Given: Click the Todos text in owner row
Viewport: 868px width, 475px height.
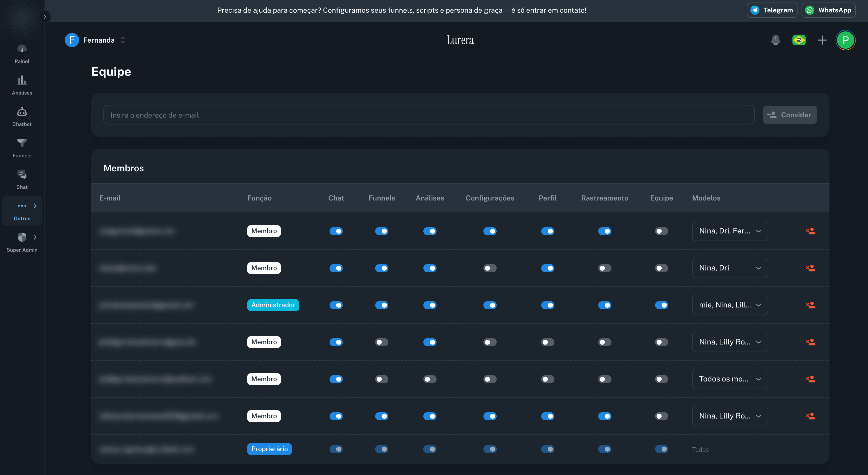Looking at the screenshot, I should (x=700, y=449).
